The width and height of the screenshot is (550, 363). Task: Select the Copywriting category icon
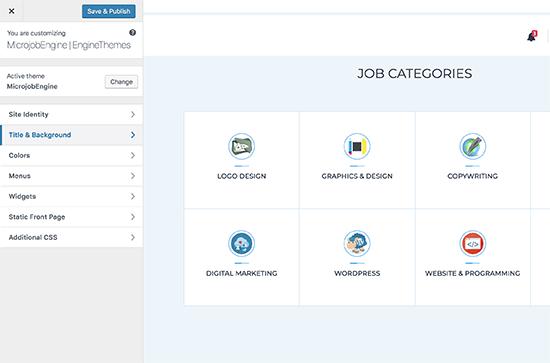click(472, 146)
